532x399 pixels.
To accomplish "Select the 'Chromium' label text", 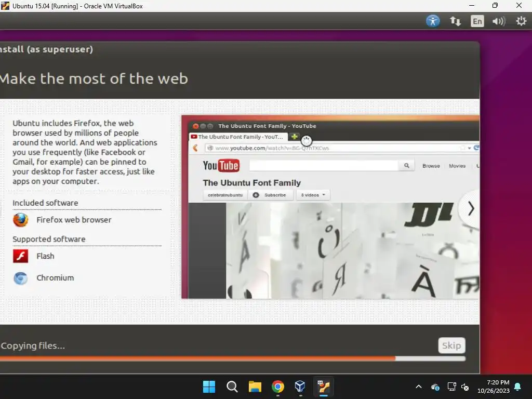I will coord(55,278).
